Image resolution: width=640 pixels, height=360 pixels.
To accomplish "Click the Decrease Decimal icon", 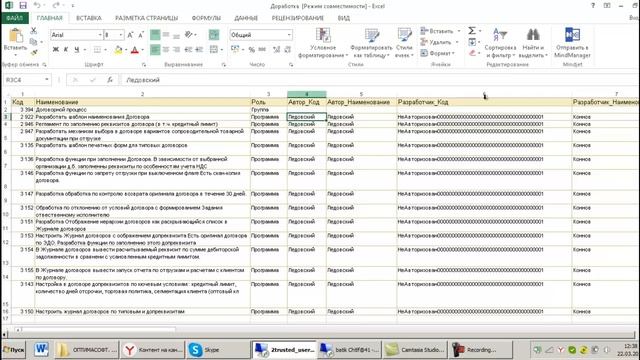I will pyautogui.click(x=287, y=50).
